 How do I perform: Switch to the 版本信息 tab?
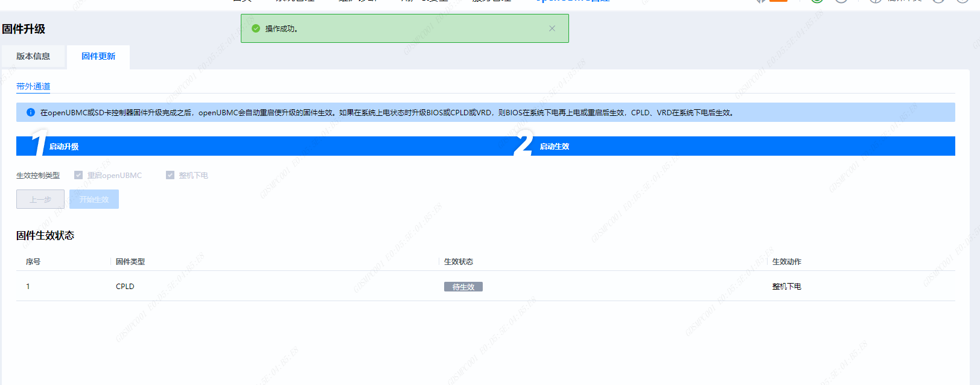pos(33,57)
